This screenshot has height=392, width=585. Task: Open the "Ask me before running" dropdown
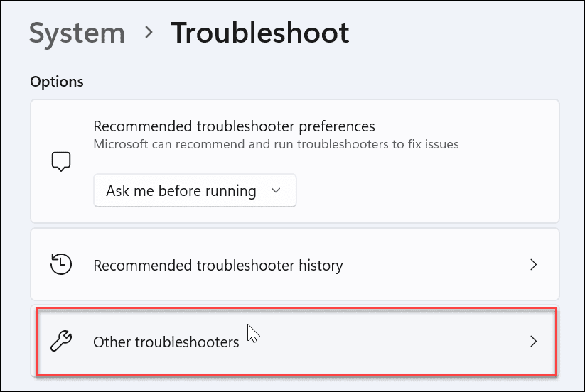point(194,190)
